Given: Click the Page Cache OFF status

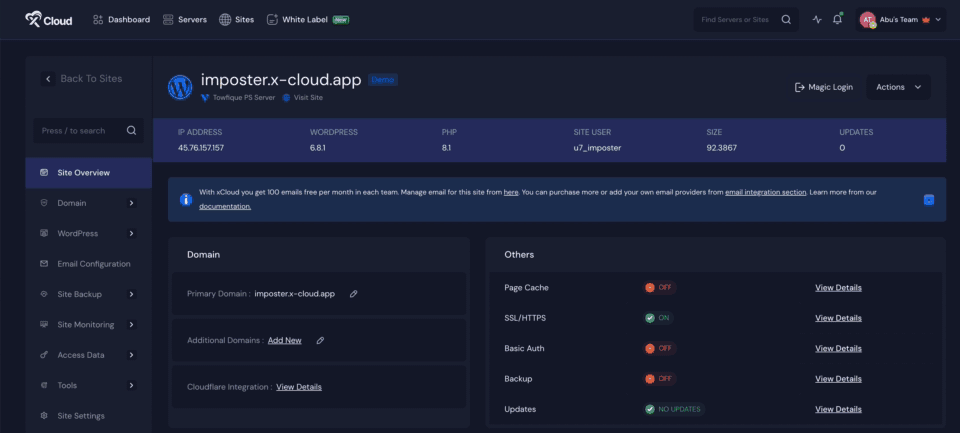Looking at the screenshot, I should (x=659, y=288).
